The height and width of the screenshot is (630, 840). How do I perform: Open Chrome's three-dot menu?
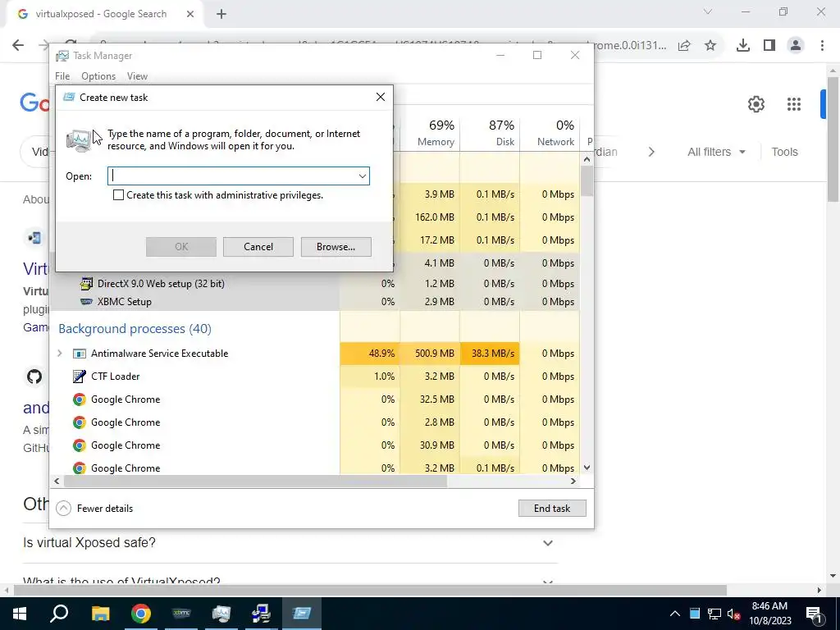click(x=822, y=46)
